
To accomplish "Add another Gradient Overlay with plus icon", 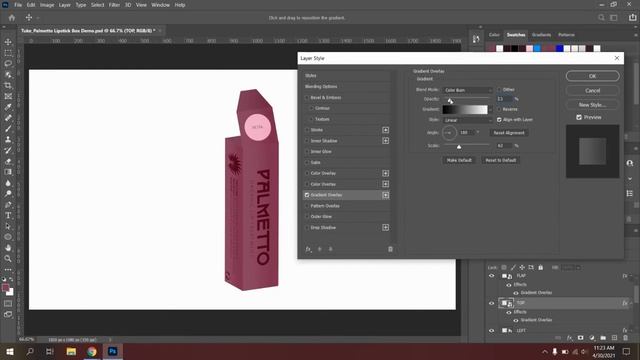I will (385, 195).
